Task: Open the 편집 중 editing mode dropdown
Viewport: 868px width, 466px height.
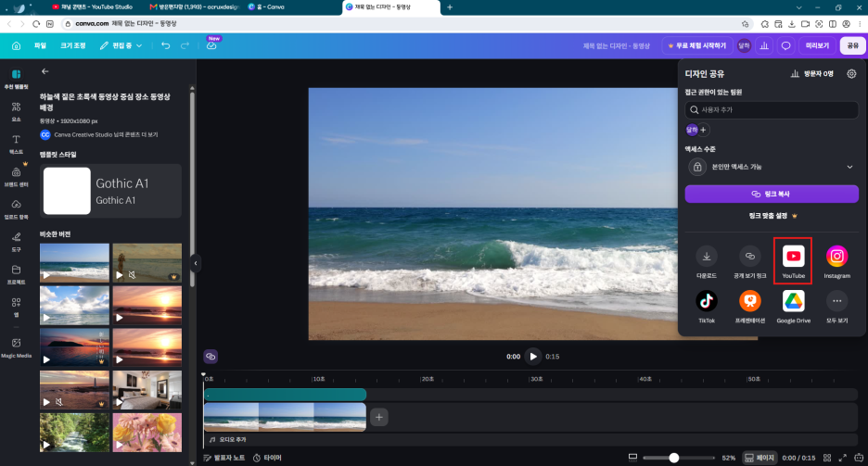Action: click(x=121, y=46)
